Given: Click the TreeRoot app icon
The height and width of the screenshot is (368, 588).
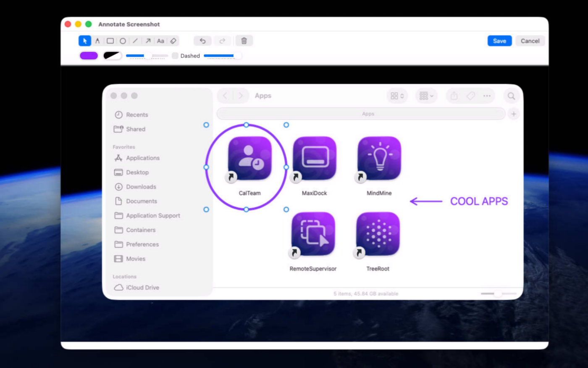Looking at the screenshot, I should 378,234.
